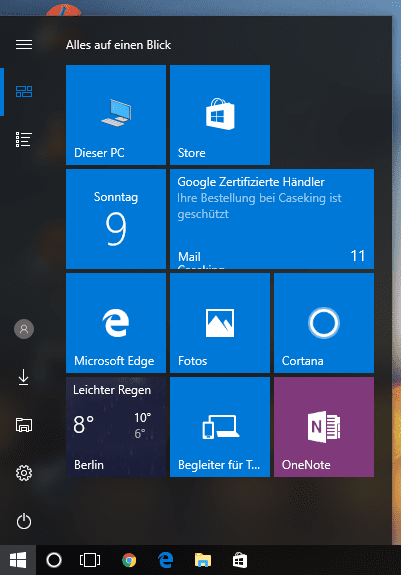Switch to all apps list view
This screenshot has width=401, height=575.
point(24,140)
